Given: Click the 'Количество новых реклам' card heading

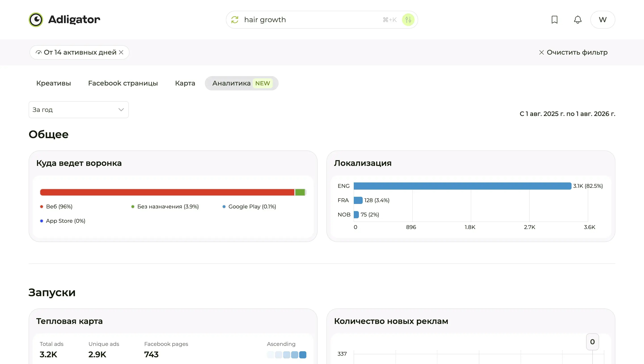Looking at the screenshot, I should 391,321.
